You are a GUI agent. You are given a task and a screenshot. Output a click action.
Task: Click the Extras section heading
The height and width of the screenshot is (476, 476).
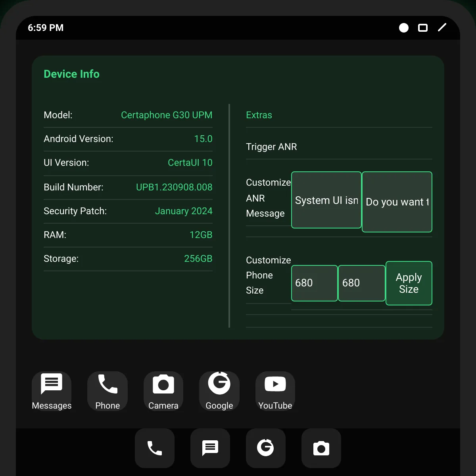tap(259, 115)
